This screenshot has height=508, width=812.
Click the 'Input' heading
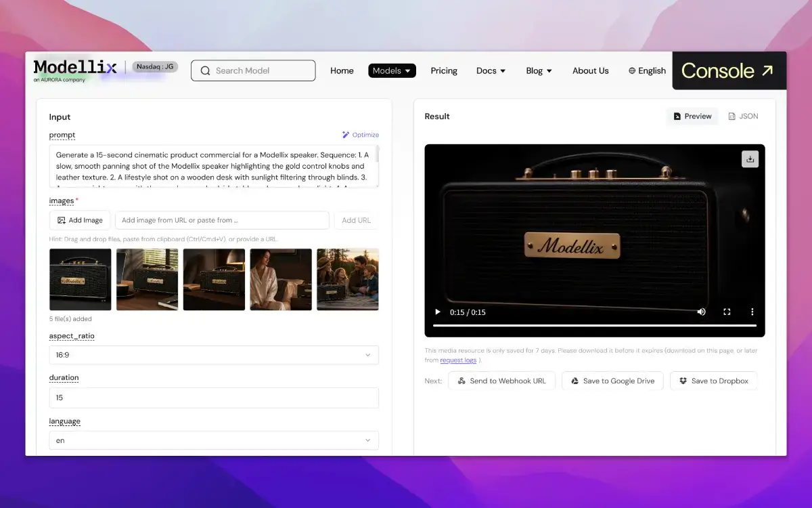click(x=60, y=117)
